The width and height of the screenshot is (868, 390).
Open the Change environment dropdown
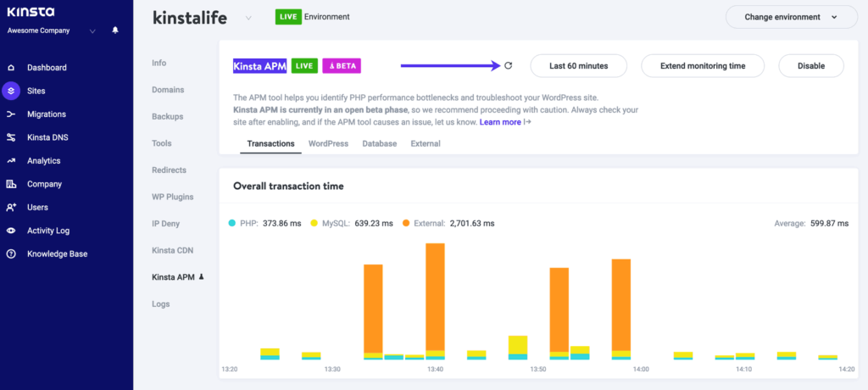(791, 17)
